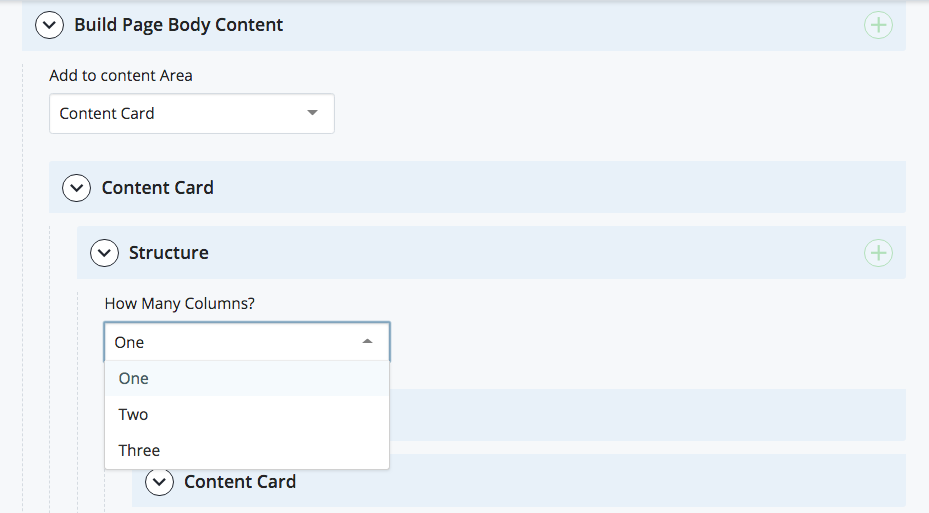This screenshot has height=513, width=929.
Task: Click the top Content Card heading text
Action: 158,188
